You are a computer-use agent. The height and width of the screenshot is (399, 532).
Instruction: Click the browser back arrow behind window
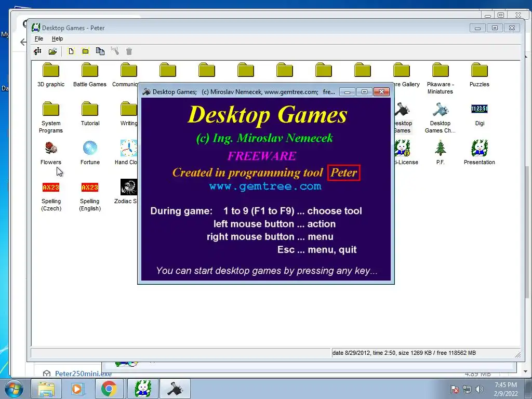[23, 42]
